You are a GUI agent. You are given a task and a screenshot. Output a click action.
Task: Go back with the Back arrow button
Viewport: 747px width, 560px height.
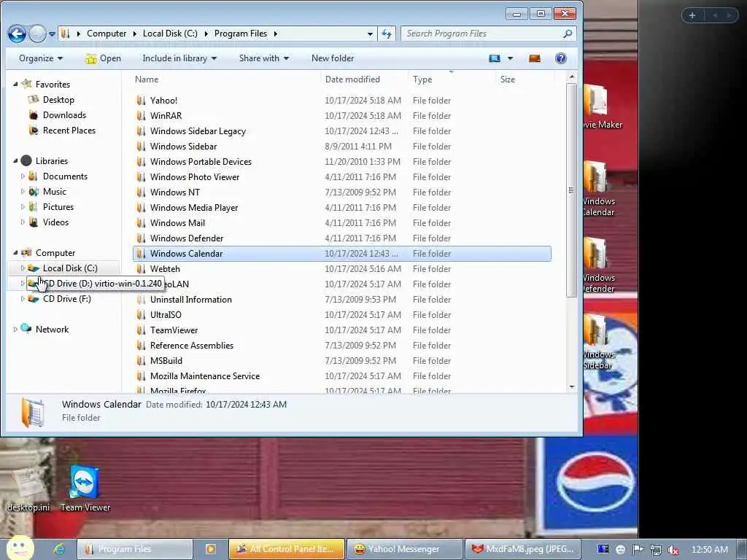[x=17, y=34]
